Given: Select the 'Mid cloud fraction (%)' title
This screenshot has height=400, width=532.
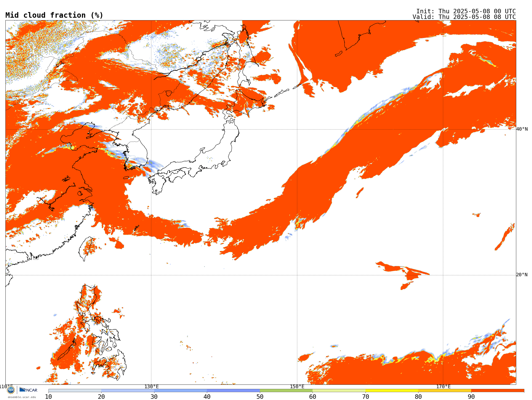Looking at the screenshot, I should [x=54, y=15].
